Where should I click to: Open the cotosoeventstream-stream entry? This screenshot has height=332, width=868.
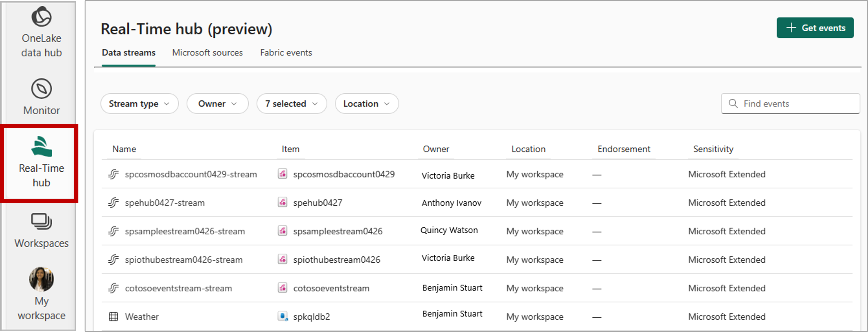tap(178, 288)
